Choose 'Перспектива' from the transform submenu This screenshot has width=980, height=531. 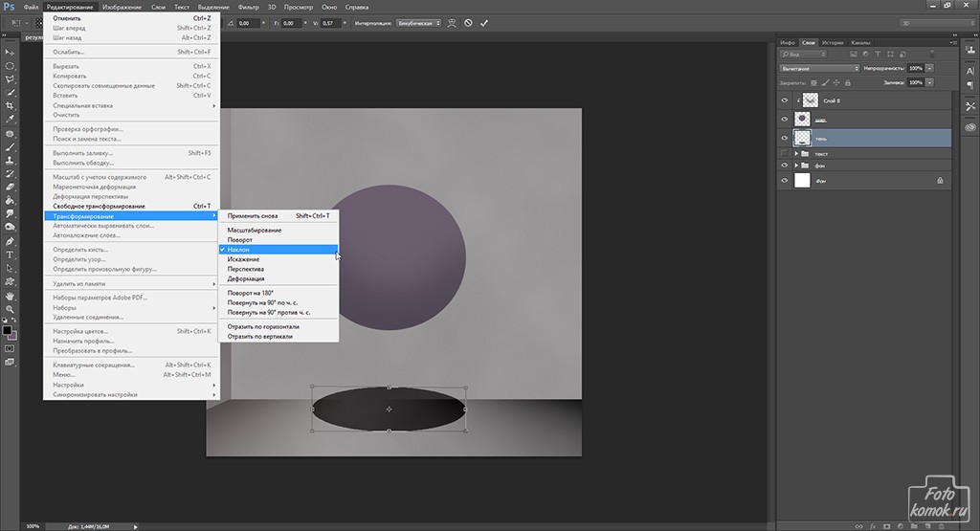tap(245, 269)
